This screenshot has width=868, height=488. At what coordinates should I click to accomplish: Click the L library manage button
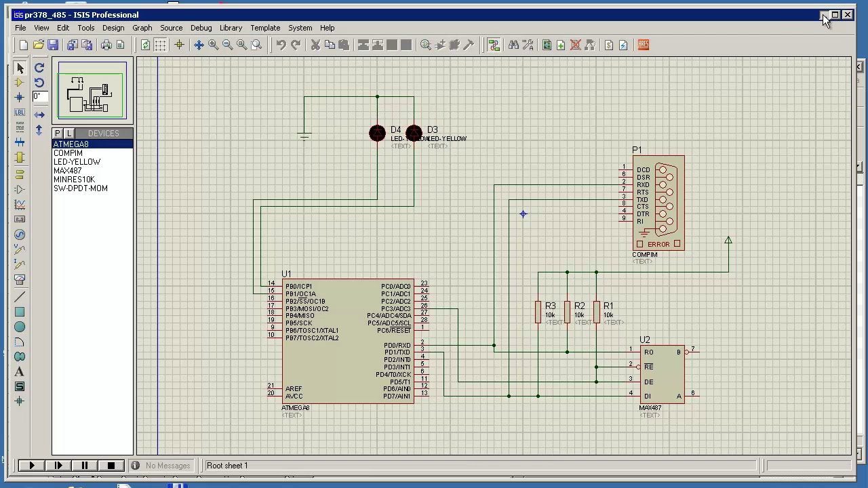click(x=68, y=134)
